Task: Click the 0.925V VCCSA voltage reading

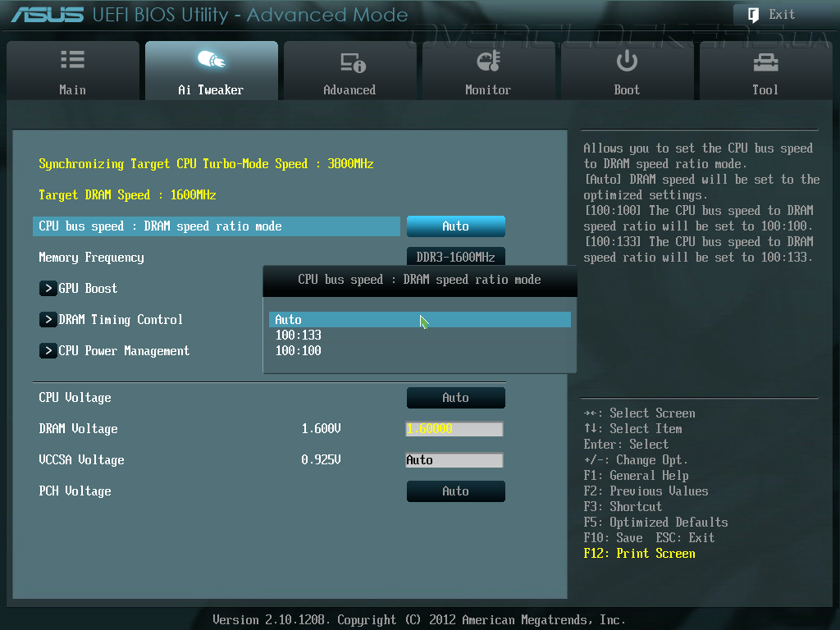Action: point(321,459)
